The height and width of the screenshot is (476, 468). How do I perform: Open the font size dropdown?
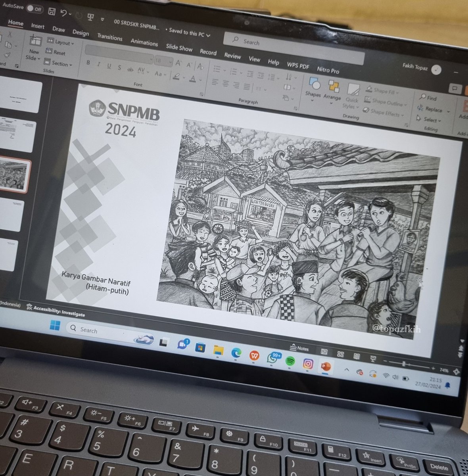pos(163,61)
